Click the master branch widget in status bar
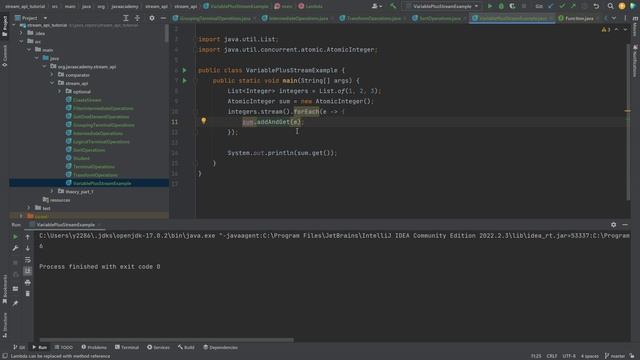The width and height of the screenshot is (640, 360). 614,356
